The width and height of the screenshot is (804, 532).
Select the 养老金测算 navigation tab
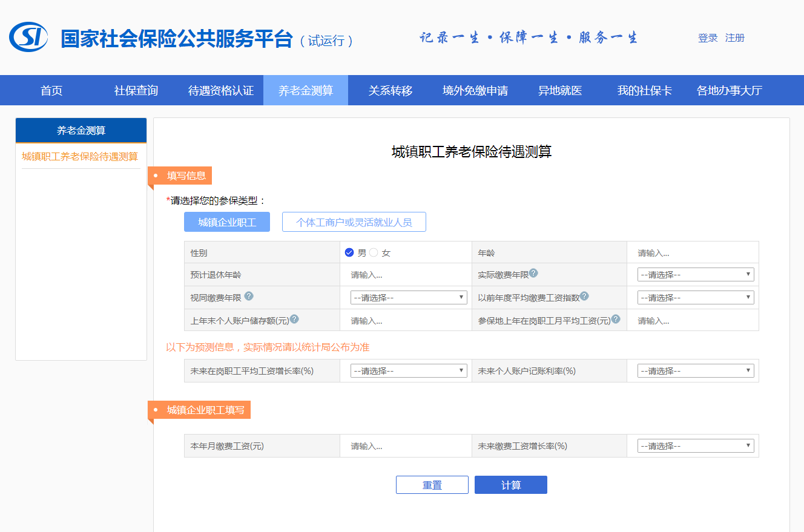tap(306, 91)
